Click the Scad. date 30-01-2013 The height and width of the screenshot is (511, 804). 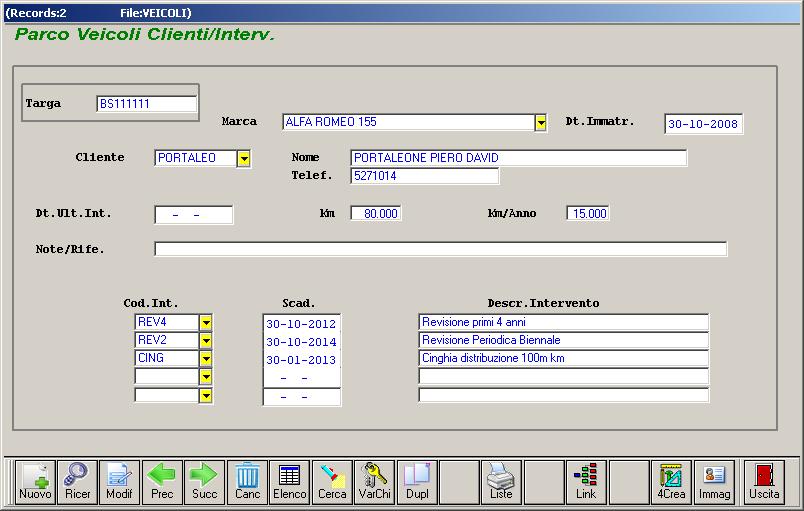click(302, 360)
